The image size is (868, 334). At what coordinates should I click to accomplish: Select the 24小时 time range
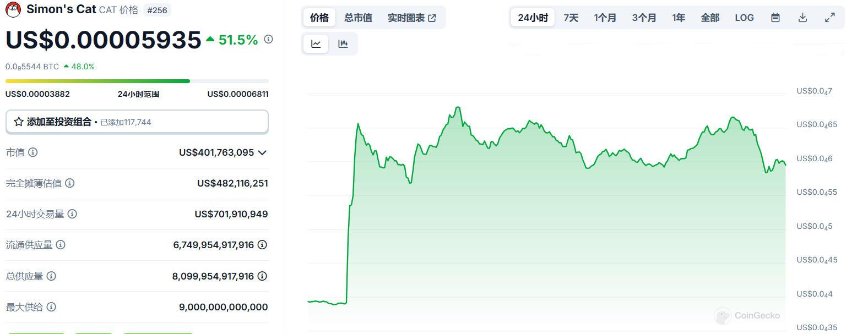(533, 18)
